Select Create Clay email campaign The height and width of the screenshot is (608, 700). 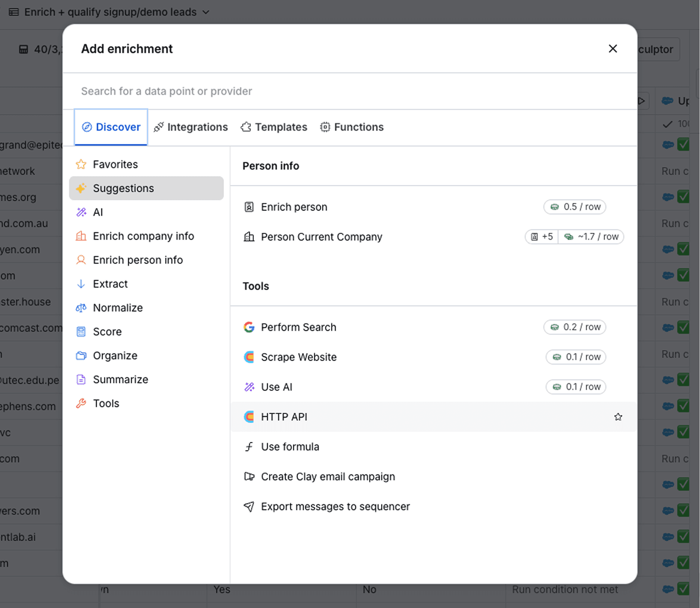click(x=433, y=477)
